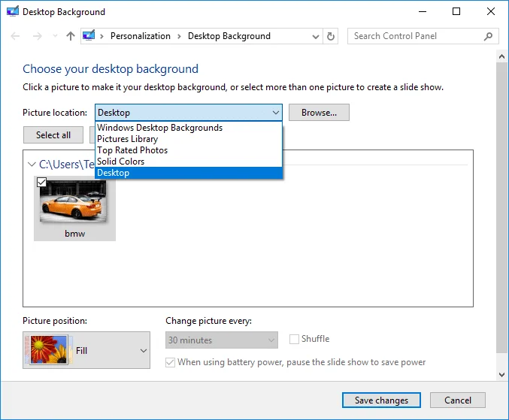This screenshot has width=509, height=420.
Task: Click the scrollbar down arrow
Action: tap(501, 375)
